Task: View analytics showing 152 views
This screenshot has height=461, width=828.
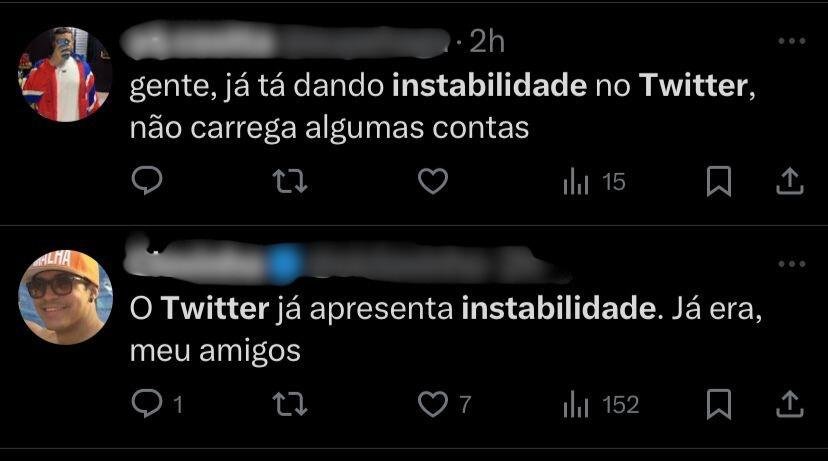Action: (601, 405)
